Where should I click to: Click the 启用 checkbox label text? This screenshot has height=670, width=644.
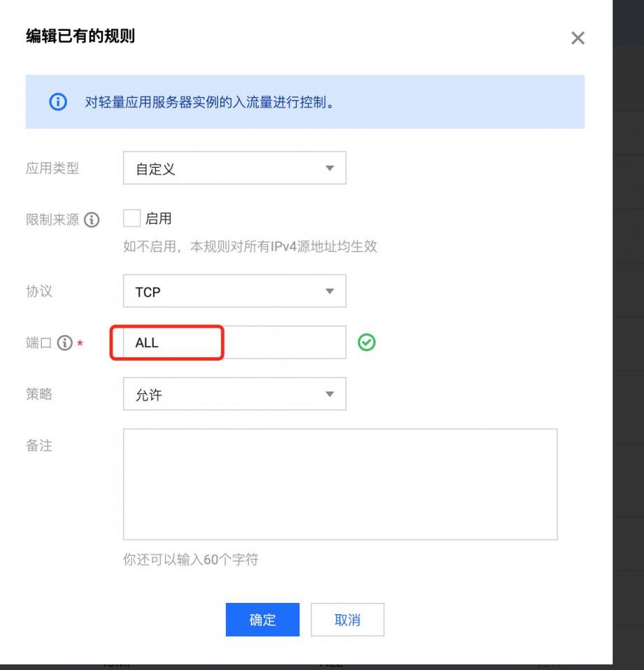click(158, 219)
